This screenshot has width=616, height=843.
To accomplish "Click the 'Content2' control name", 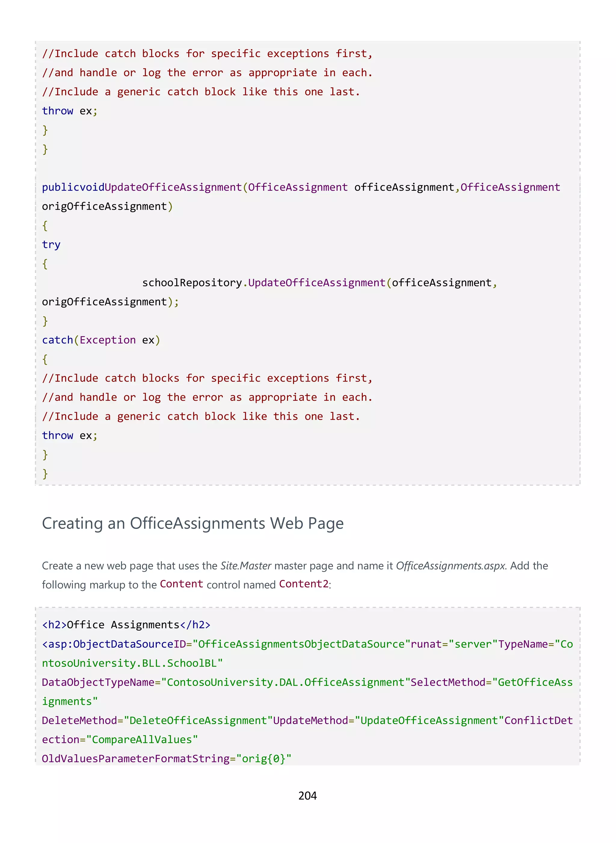I will point(303,584).
